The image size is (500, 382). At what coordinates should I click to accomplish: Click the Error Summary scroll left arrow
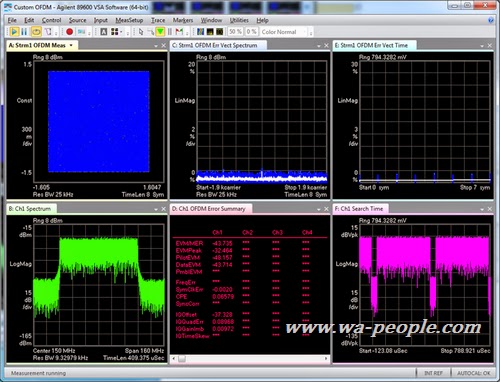pyautogui.click(x=173, y=359)
